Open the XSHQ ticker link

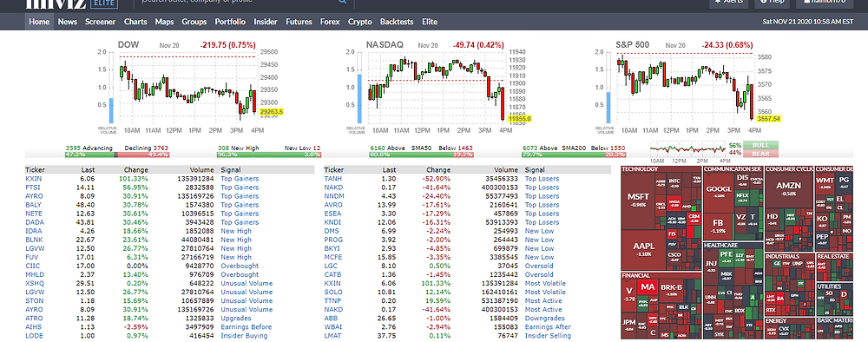(x=35, y=283)
